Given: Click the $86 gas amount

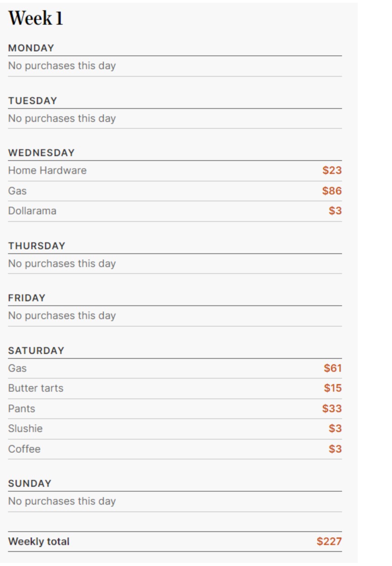Looking at the screenshot, I should click(x=332, y=191).
